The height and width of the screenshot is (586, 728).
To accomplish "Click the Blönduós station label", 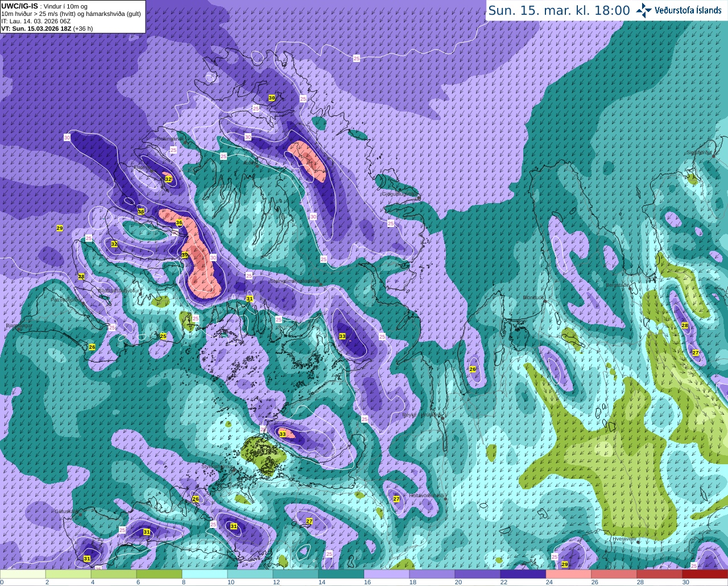I will click(534, 298).
